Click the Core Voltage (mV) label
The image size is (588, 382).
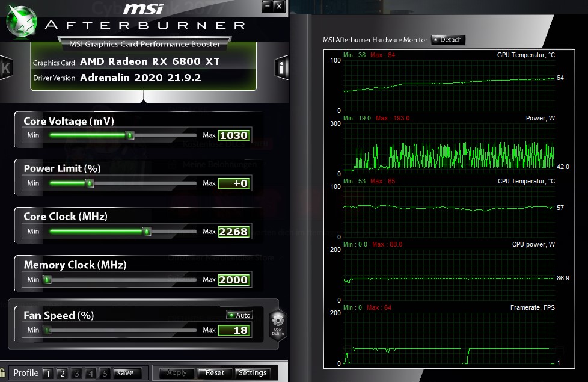(69, 121)
